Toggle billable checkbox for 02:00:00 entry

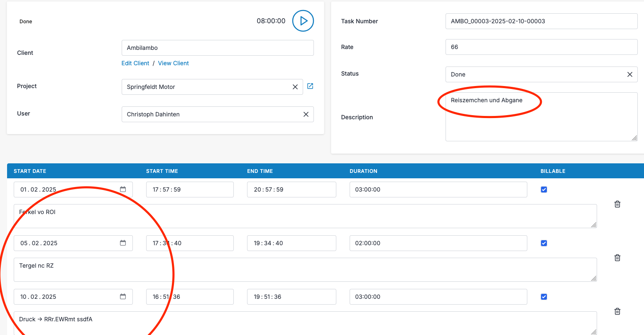[x=544, y=243]
